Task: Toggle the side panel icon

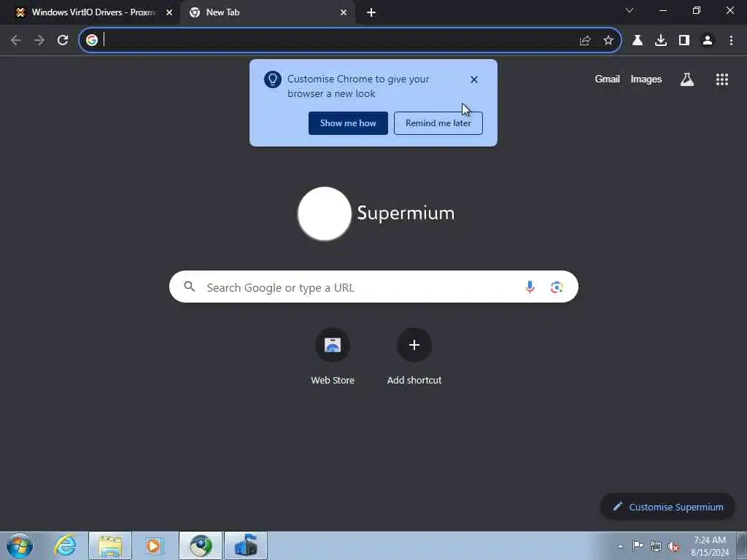Action: click(684, 41)
